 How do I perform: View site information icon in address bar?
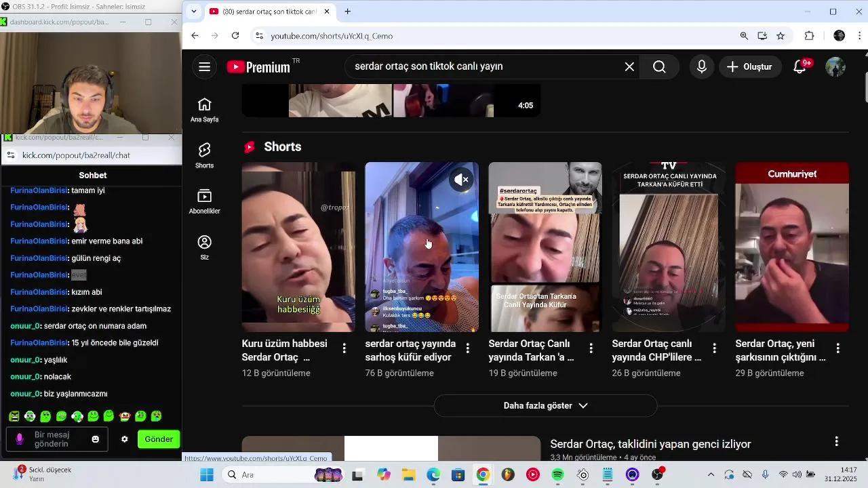click(258, 36)
